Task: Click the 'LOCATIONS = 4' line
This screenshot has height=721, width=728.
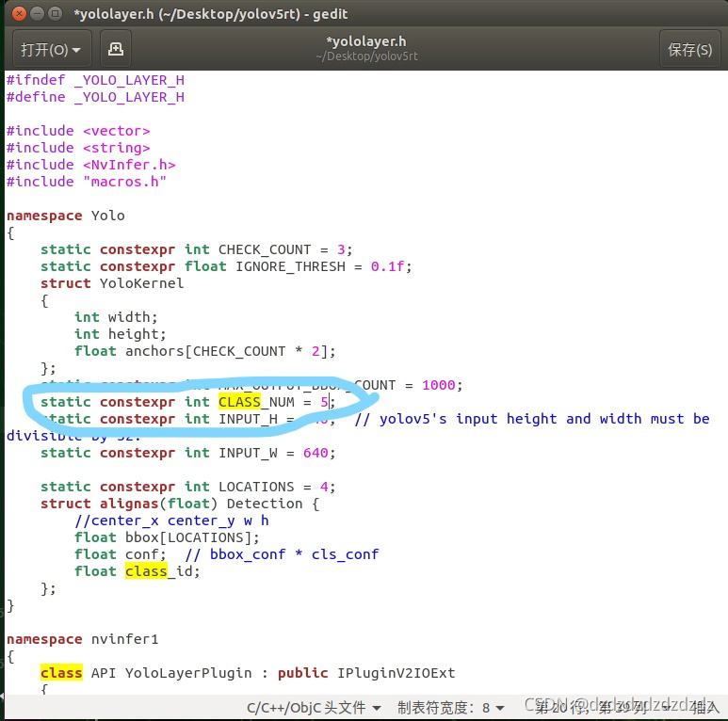Action: pyautogui.click(x=188, y=487)
